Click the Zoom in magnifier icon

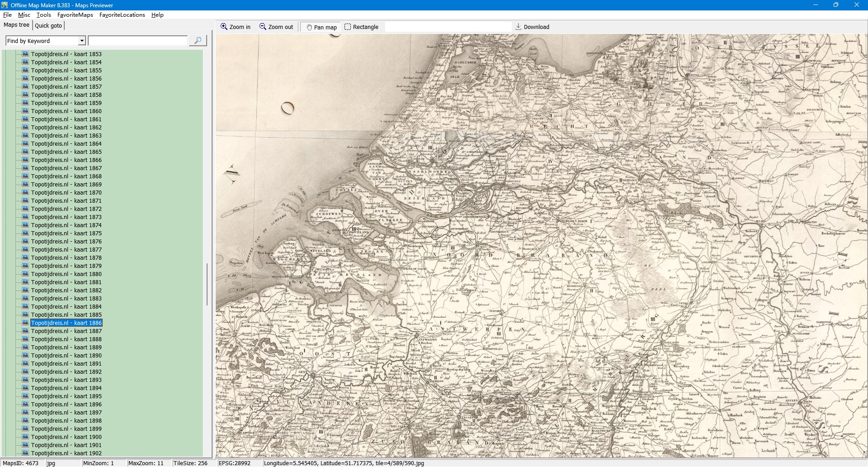click(224, 27)
